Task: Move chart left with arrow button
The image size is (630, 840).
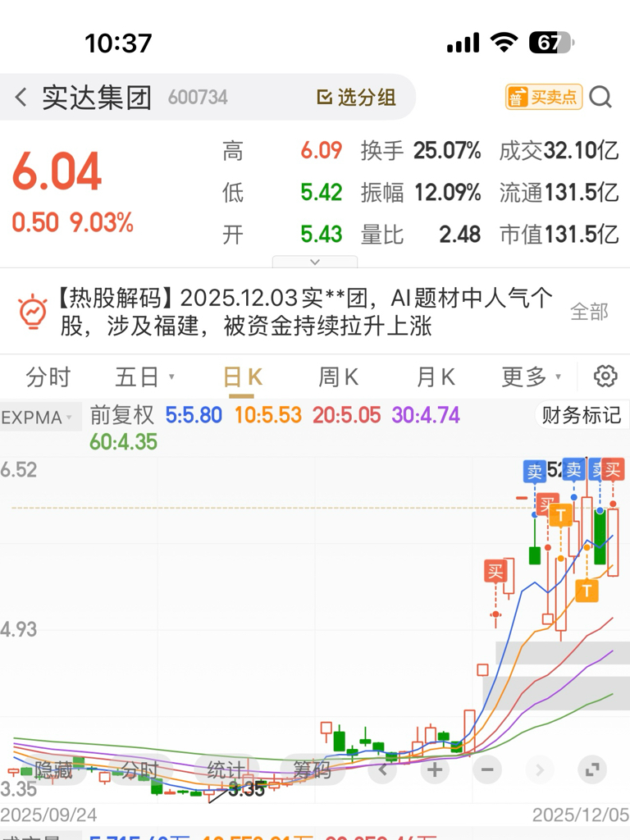Action: (x=382, y=770)
